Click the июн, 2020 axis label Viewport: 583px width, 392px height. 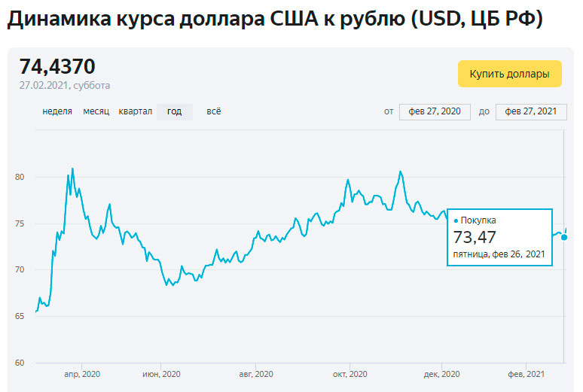coord(161,374)
